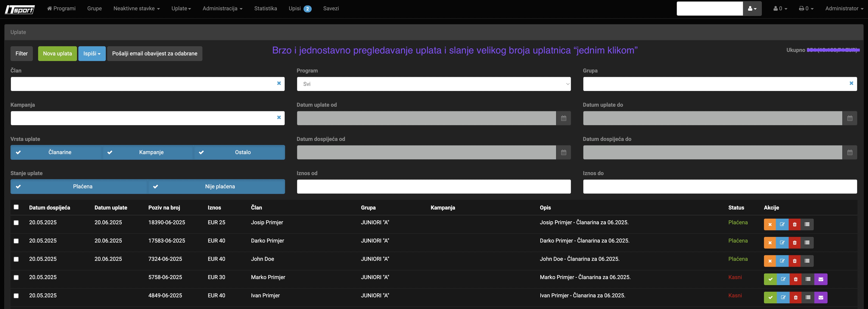The image size is (868, 309).
Task: Edit Darko Primjer's payment entry
Action: click(x=782, y=243)
